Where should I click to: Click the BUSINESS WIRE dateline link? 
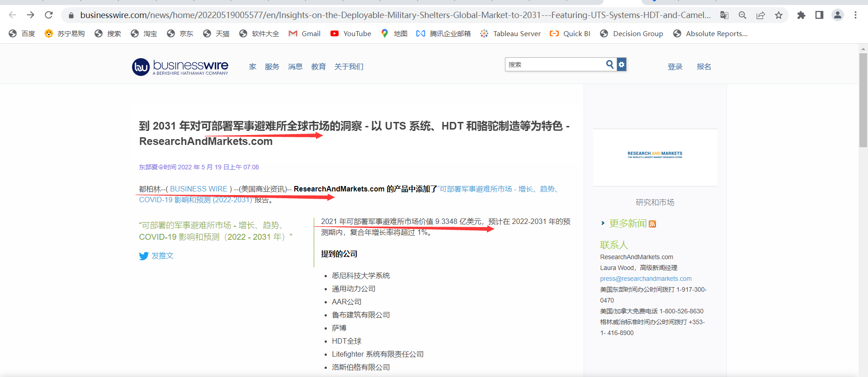pos(199,189)
